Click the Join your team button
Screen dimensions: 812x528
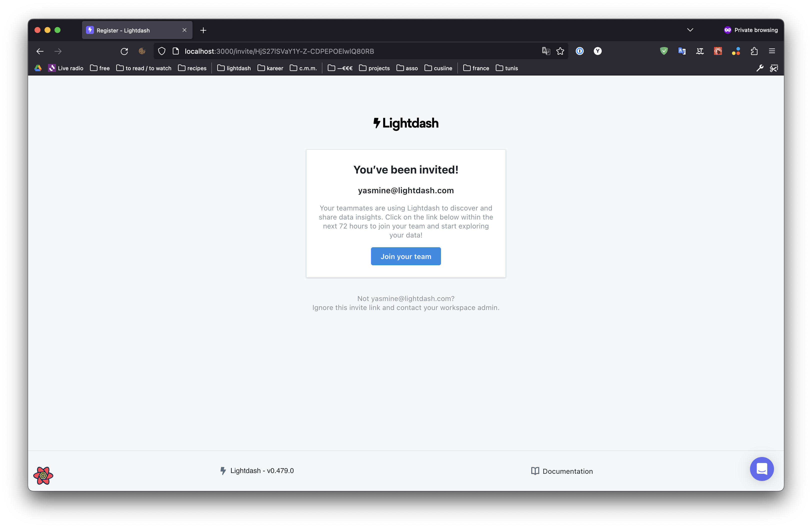pyautogui.click(x=406, y=256)
